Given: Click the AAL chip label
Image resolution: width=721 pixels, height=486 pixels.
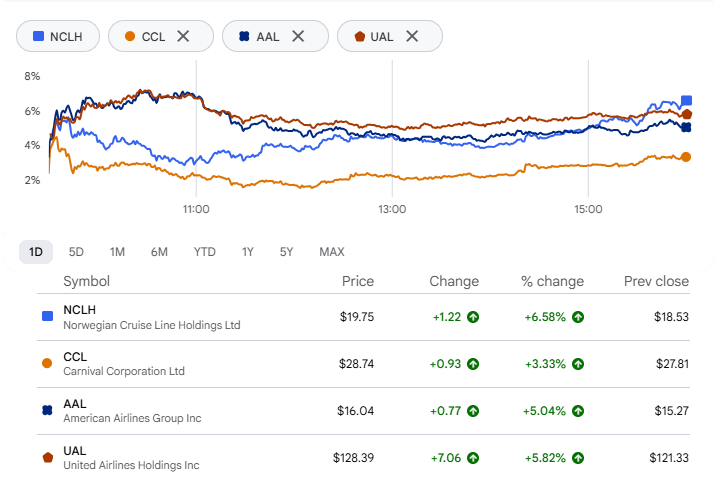Looking at the screenshot, I should click(x=268, y=37).
